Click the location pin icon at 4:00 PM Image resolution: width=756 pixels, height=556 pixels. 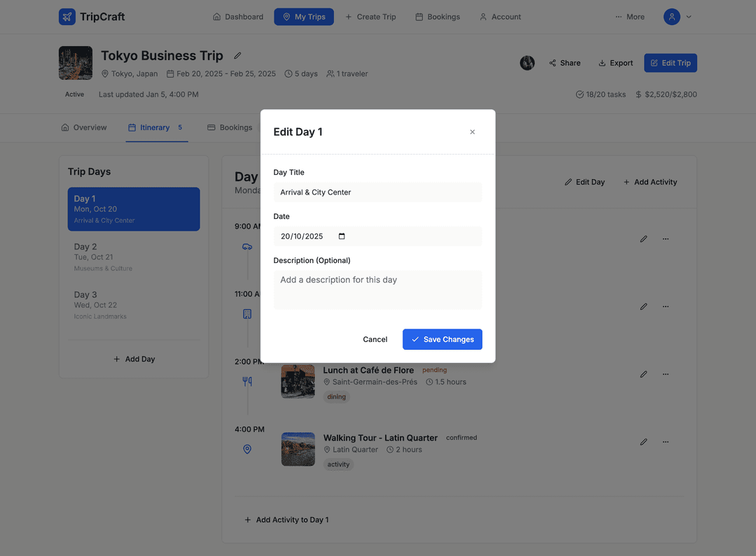[x=246, y=449]
